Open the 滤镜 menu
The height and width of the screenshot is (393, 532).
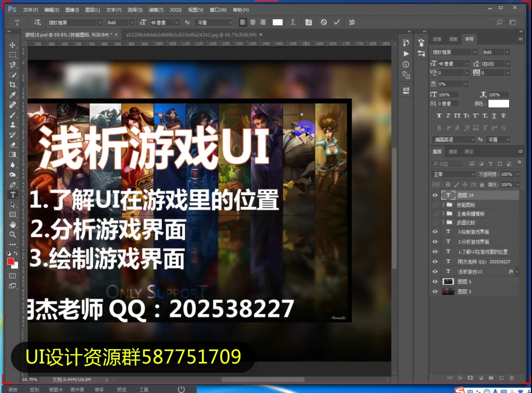157,9
